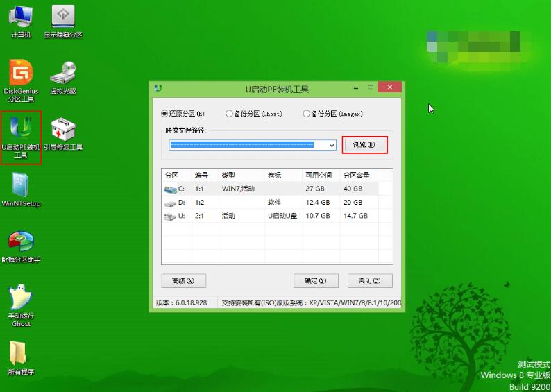This screenshot has height=392, width=551.
Task: Click the 高级 advanced button
Action: coord(184,281)
